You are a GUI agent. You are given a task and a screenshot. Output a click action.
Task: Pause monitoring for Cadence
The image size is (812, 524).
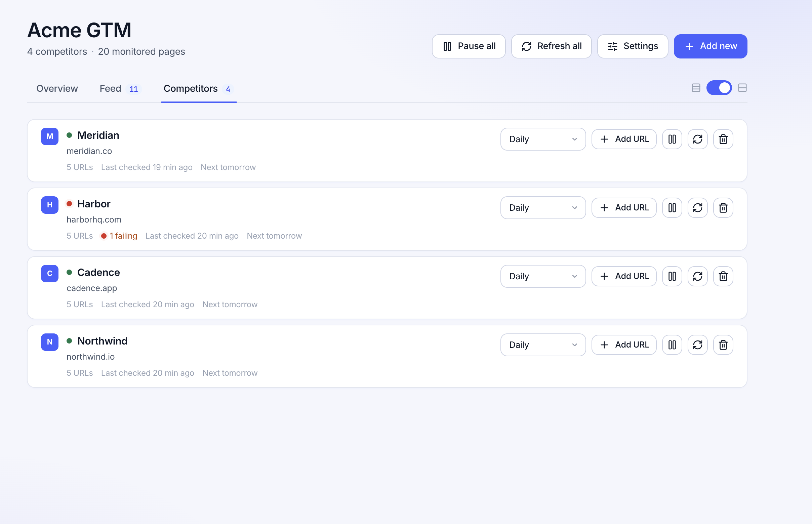point(672,276)
